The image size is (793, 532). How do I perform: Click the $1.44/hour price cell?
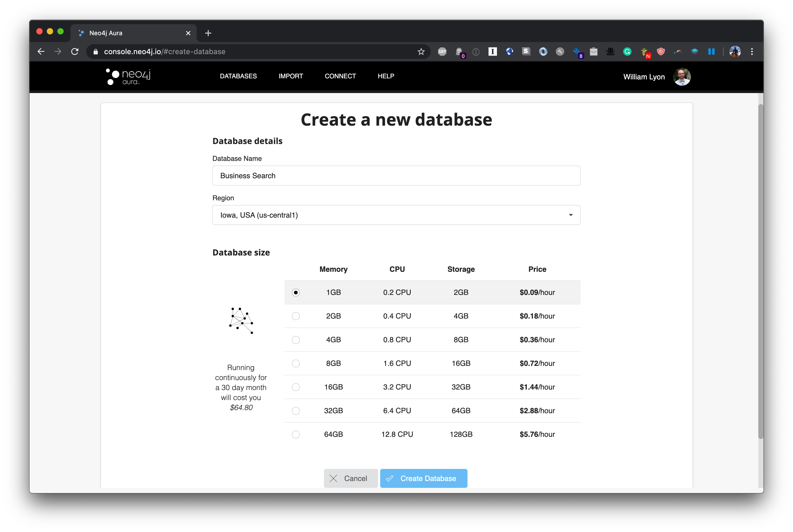[537, 387]
